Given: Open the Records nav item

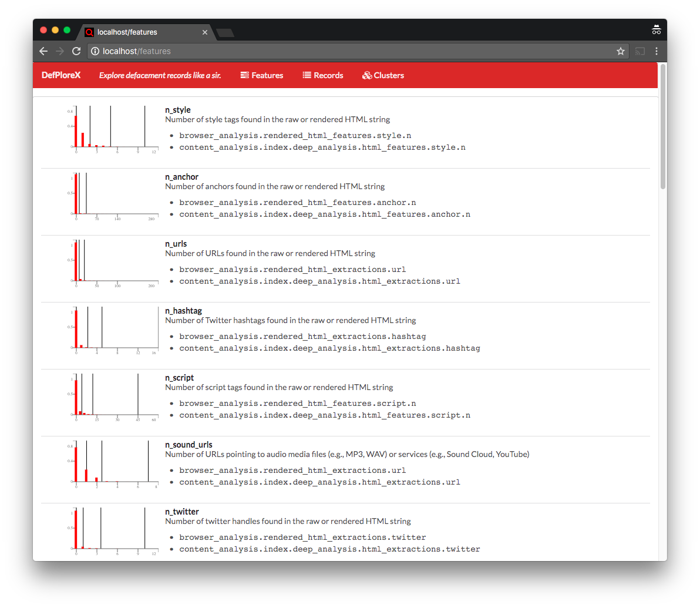Looking at the screenshot, I should pyautogui.click(x=323, y=76).
